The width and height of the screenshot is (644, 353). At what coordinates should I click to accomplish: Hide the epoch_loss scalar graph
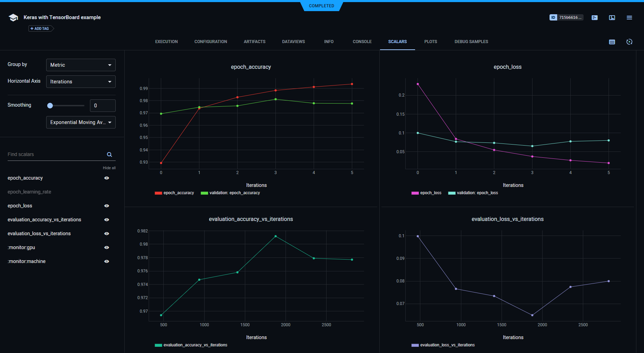(x=107, y=206)
